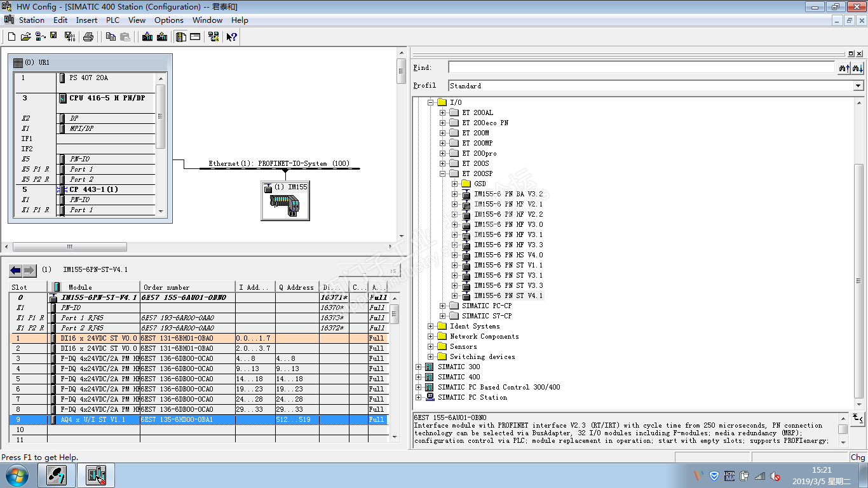Open the Profil dropdown list
868x488 pixels.
[x=858, y=86]
